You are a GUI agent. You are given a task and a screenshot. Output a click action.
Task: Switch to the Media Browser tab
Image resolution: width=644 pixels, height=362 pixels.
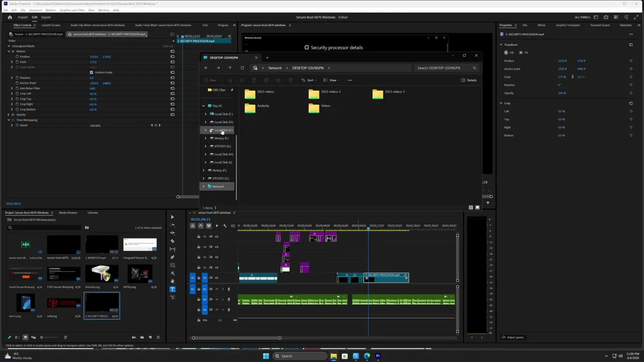68,213
